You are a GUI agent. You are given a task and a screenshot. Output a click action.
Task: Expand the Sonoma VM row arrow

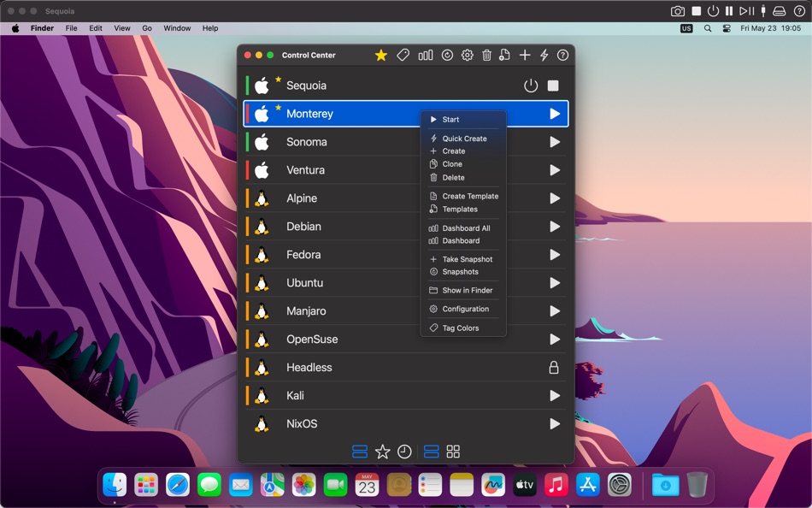coord(555,142)
